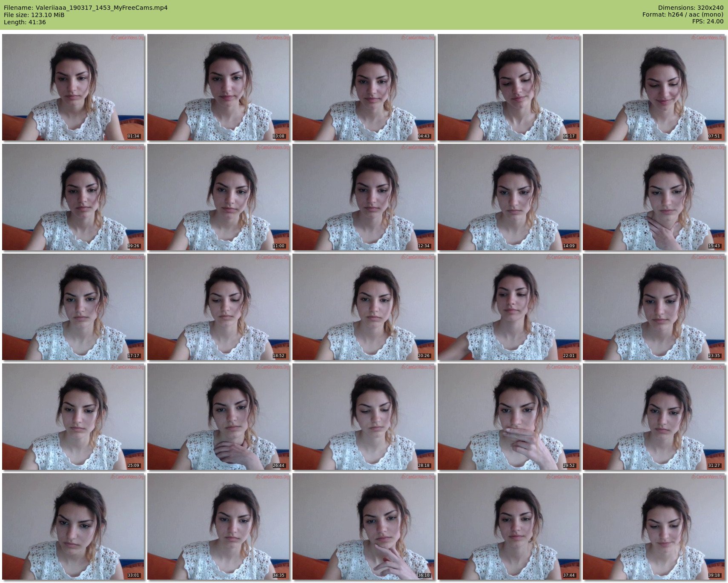The width and height of the screenshot is (728, 583).
Task: Click the frame labeled 09:26
Action: click(x=73, y=197)
